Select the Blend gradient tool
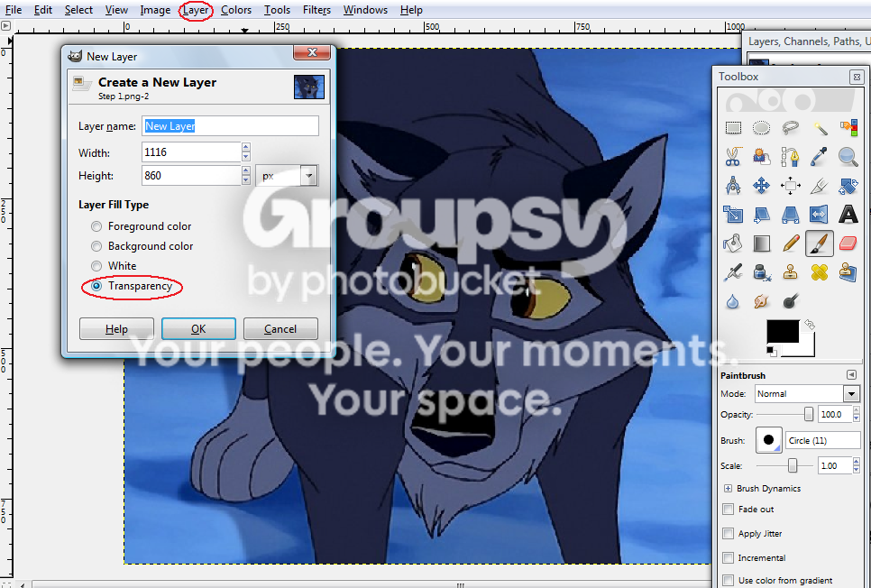Screen dimensions: 871x588 click(x=762, y=243)
